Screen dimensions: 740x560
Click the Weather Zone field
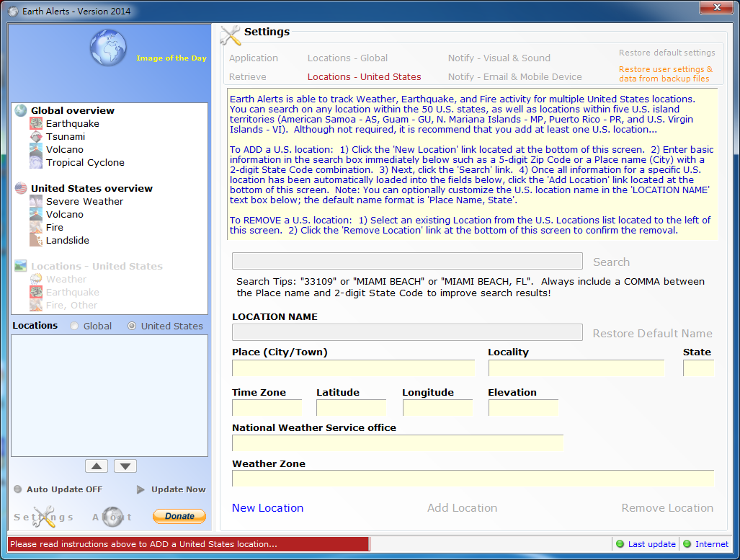coord(473,479)
